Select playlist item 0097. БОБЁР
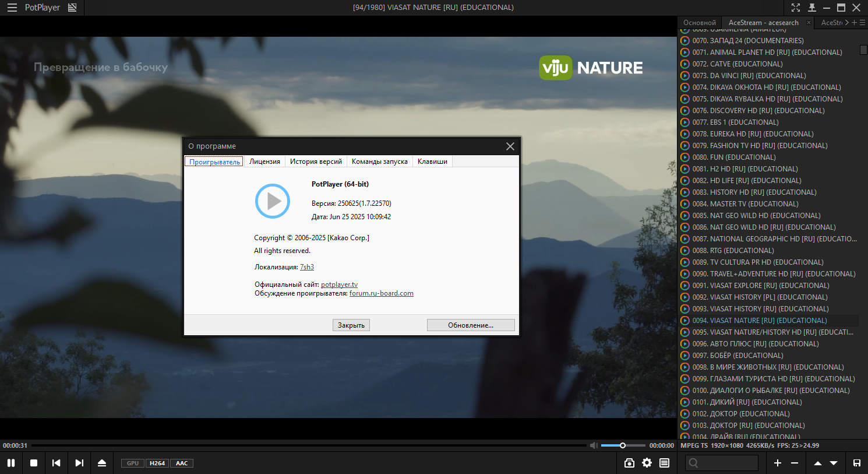The width and height of the screenshot is (868, 474). 768,356
